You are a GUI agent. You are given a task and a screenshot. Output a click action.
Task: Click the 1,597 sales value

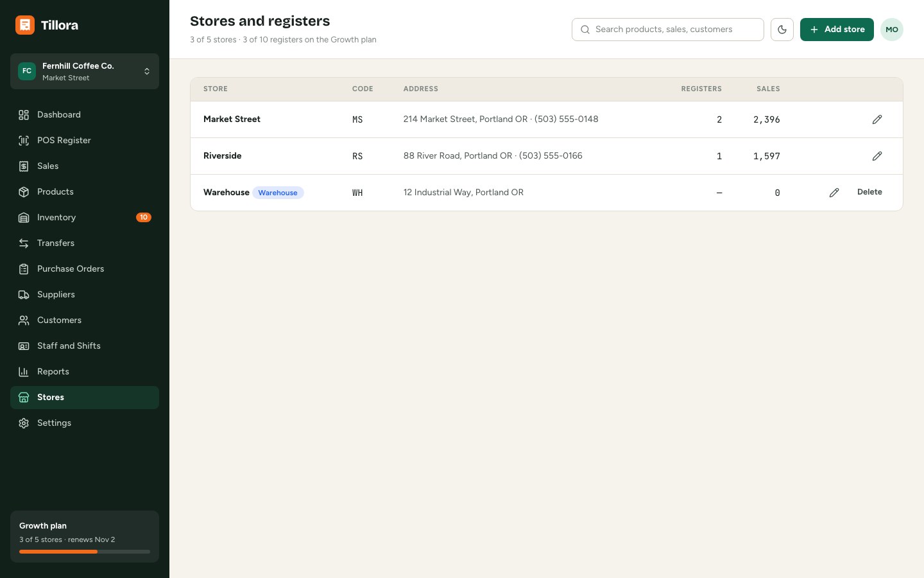767,156
